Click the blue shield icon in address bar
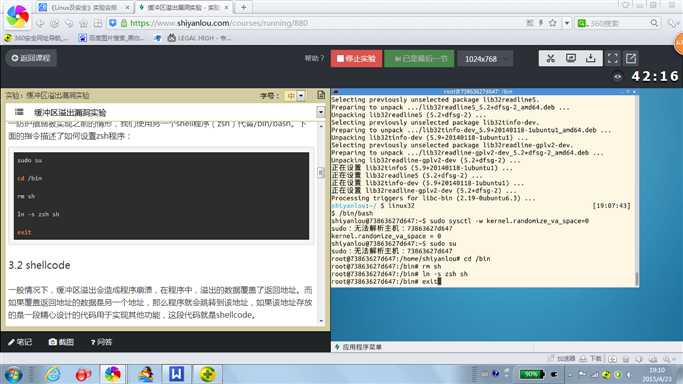683x384 pixels. 112,23
